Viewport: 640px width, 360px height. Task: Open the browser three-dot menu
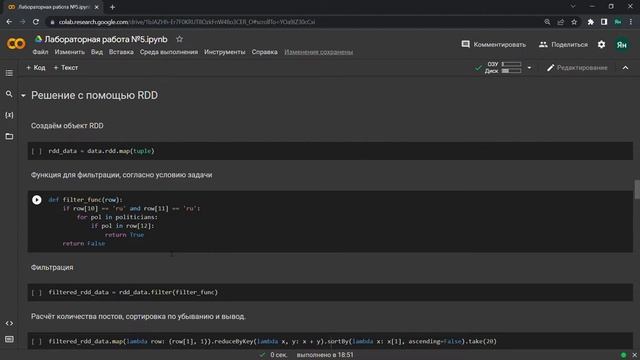631,22
